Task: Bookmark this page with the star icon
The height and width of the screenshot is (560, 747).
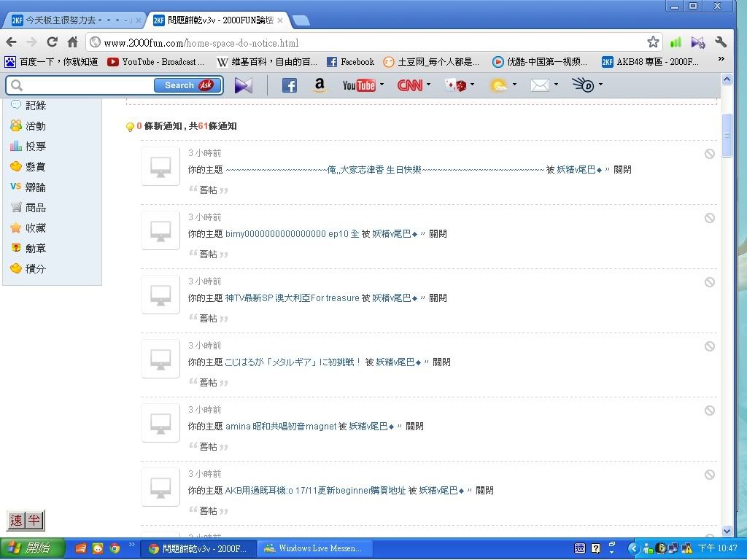Action: click(x=653, y=42)
